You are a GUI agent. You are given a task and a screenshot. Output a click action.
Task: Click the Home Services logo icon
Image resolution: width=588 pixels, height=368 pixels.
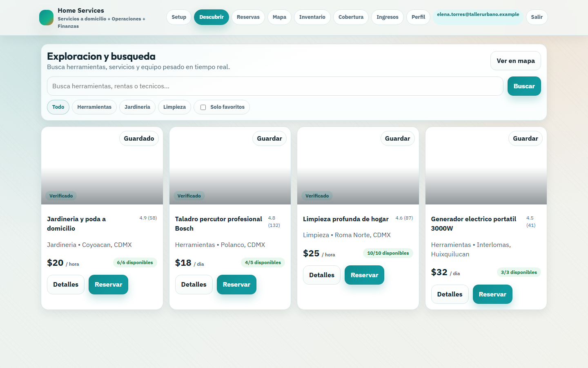coord(46,18)
